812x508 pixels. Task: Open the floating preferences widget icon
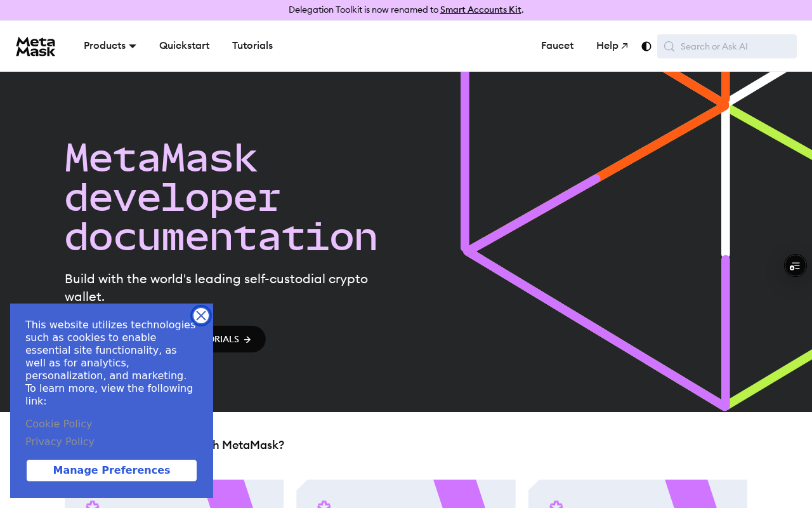(x=796, y=265)
